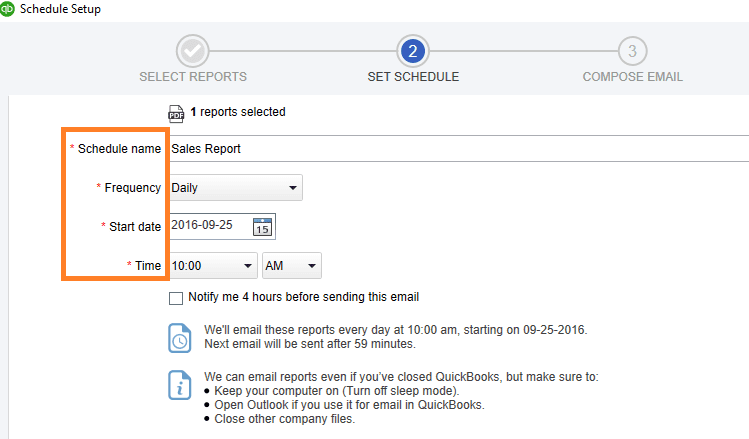The width and height of the screenshot is (749, 439).
Task: Click SELECT REPORTS step label
Action: click(x=193, y=77)
